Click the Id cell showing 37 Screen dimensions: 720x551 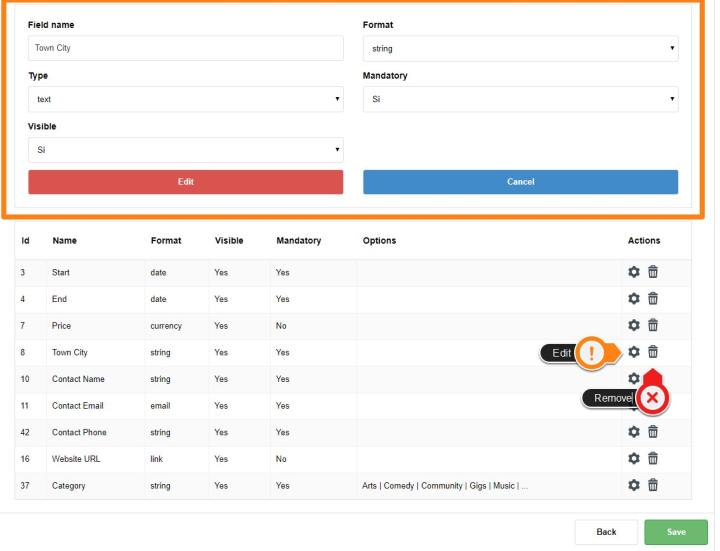25,485
